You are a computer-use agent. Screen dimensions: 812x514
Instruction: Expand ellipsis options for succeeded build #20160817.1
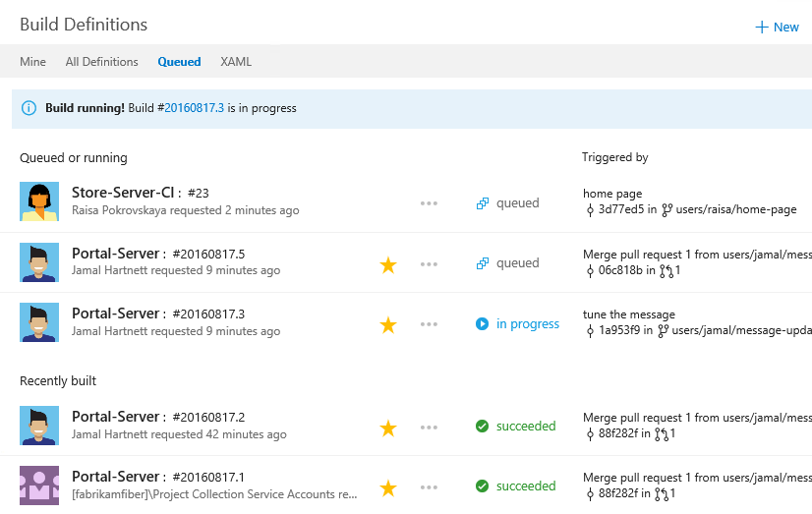[429, 486]
